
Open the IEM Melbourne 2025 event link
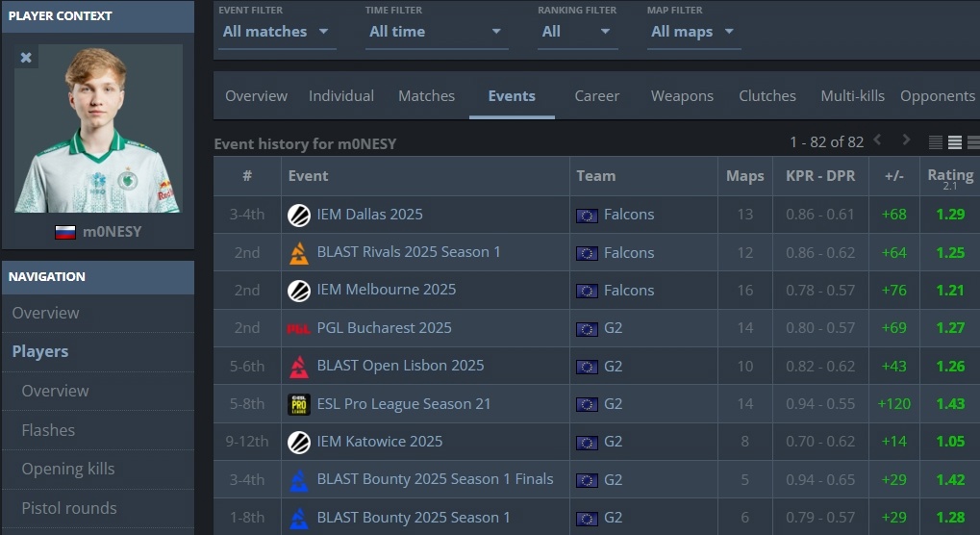click(x=387, y=290)
